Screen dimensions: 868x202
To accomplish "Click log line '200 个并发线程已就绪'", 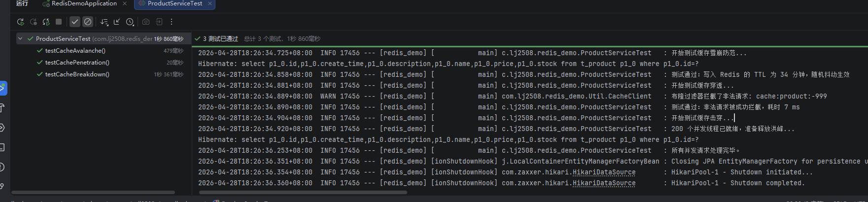I will pyautogui.click(x=496, y=129).
